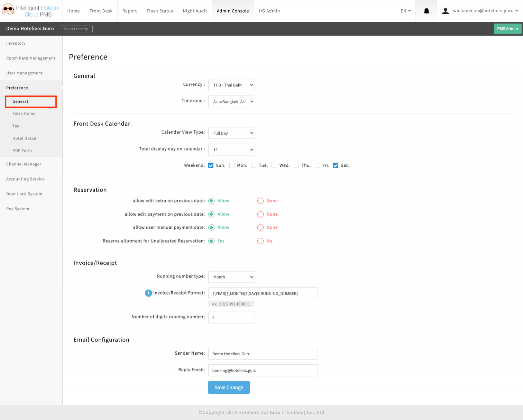The width and height of the screenshot is (523, 420).
Task: Open Extra Items in the sidebar
Action: click(24, 113)
